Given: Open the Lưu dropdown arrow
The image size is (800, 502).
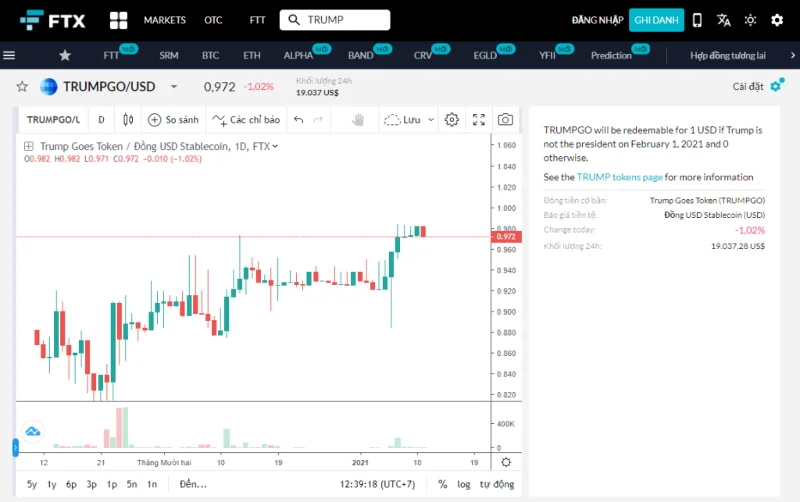Looking at the screenshot, I should [431, 120].
